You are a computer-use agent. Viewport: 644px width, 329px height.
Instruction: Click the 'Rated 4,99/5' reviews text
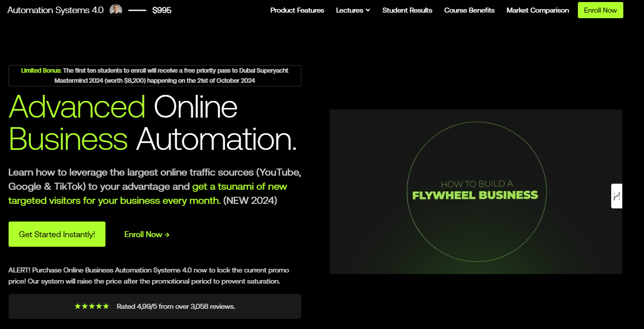click(176, 306)
